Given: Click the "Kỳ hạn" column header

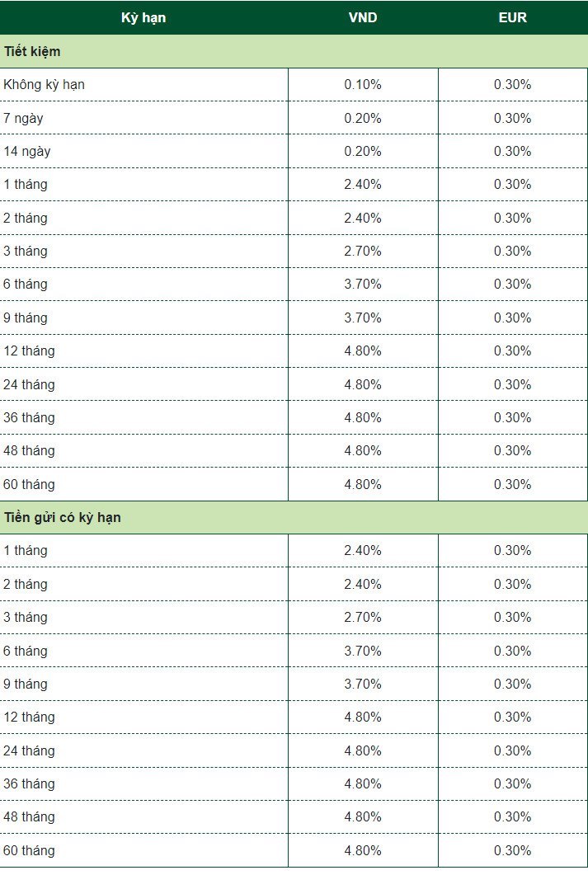Looking at the screenshot, I should 143,17.
